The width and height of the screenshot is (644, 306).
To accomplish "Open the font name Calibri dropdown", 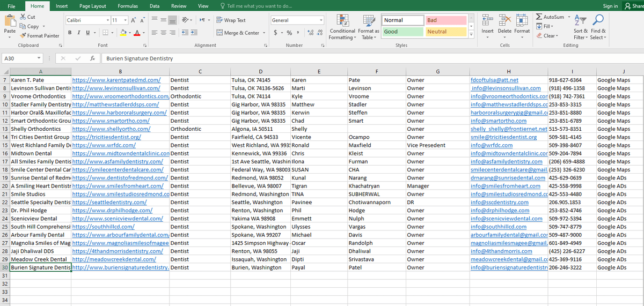I will coord(106,20).
